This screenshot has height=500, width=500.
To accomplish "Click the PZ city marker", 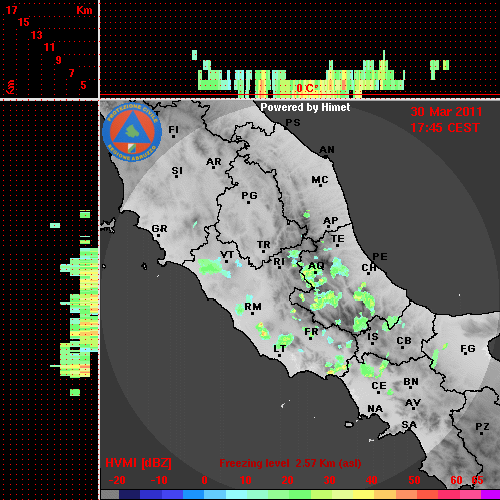I will (482, 433).
